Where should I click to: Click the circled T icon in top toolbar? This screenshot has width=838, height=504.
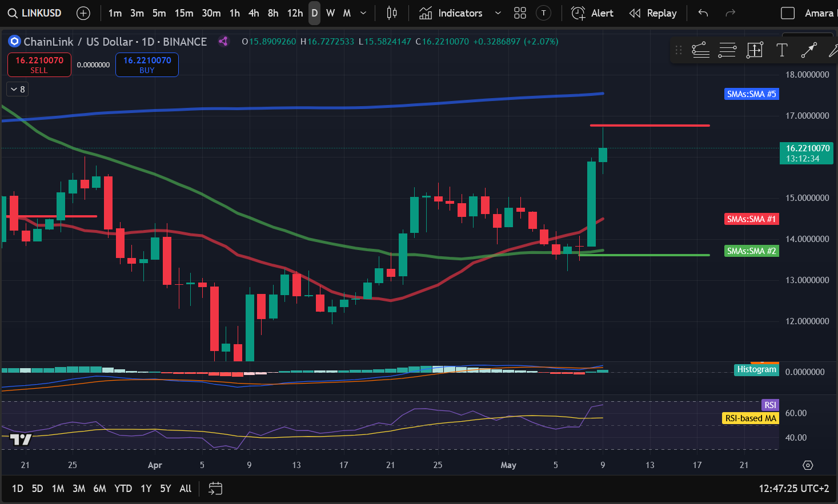tap(544, 13)
